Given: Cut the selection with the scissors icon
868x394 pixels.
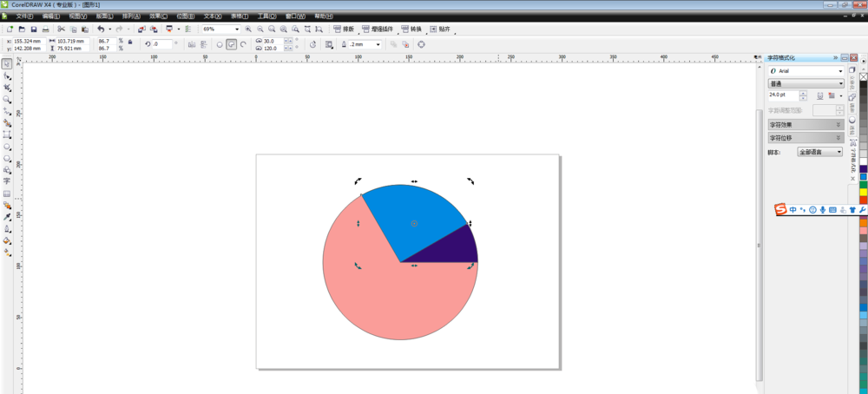Looking at the screenshot, I should pos(61,29).
